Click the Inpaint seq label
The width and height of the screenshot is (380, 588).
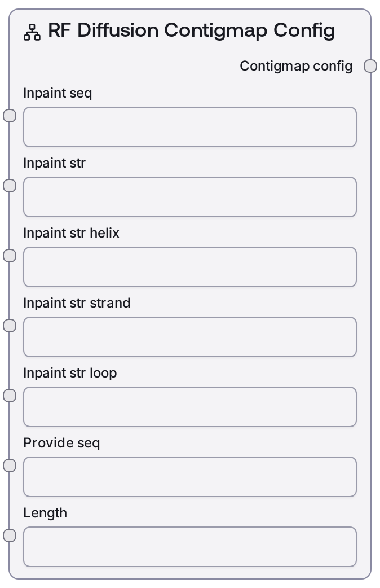coord(58,93)
